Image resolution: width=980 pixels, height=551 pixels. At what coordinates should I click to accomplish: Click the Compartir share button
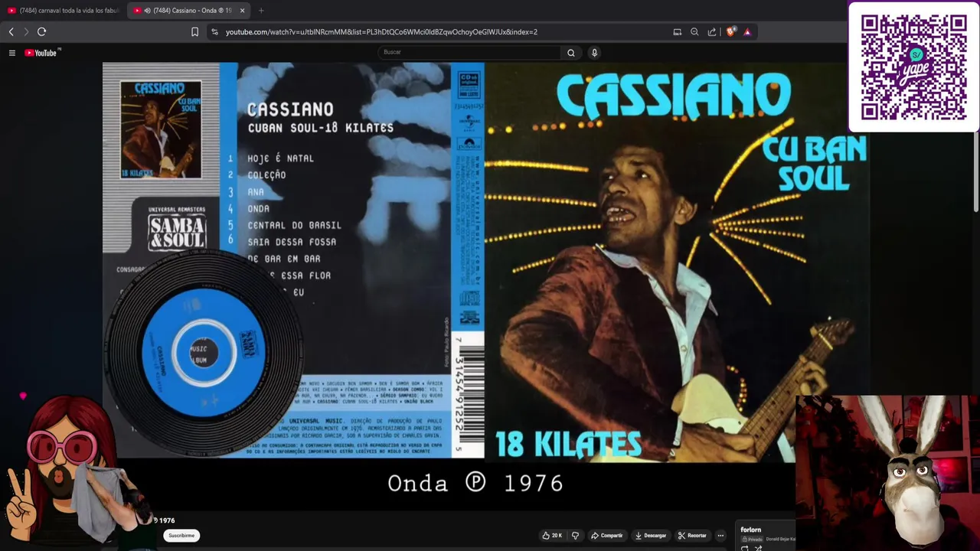point(606,536)
